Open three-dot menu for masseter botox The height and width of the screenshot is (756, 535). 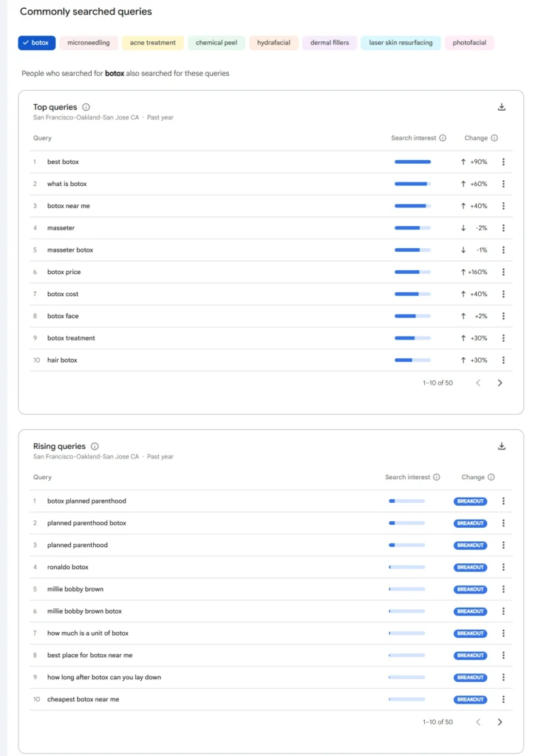(503, 250)
